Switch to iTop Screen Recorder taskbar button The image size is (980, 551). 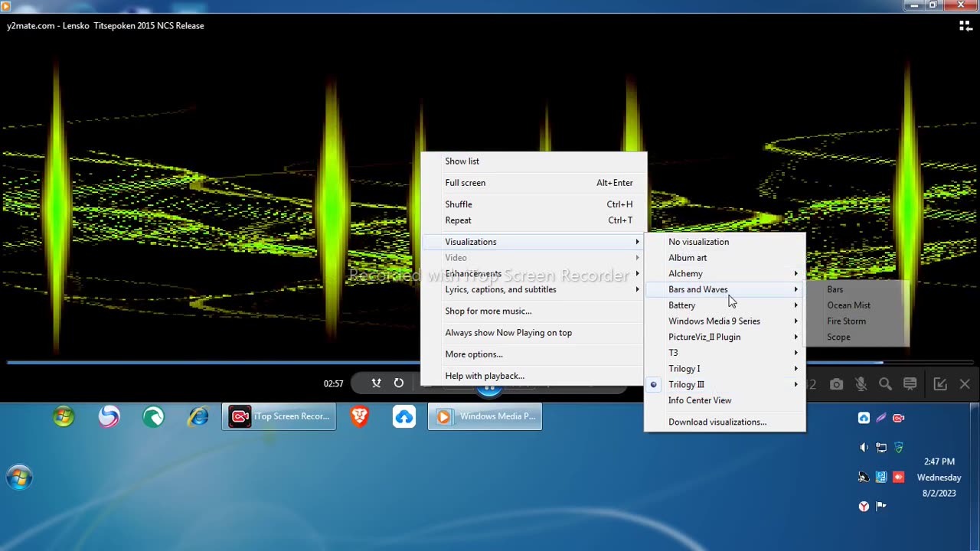(x=279, y=416)
